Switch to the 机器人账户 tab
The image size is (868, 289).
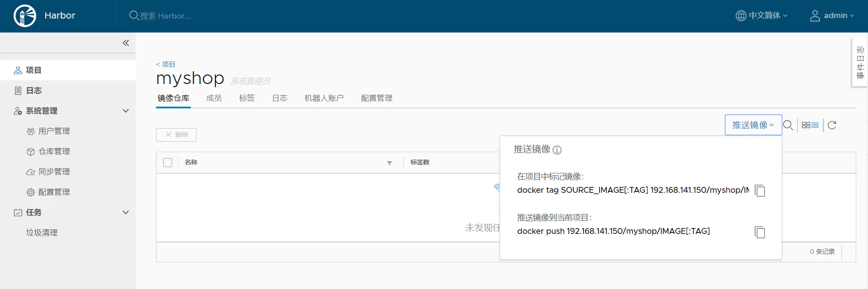click(324, 98)
